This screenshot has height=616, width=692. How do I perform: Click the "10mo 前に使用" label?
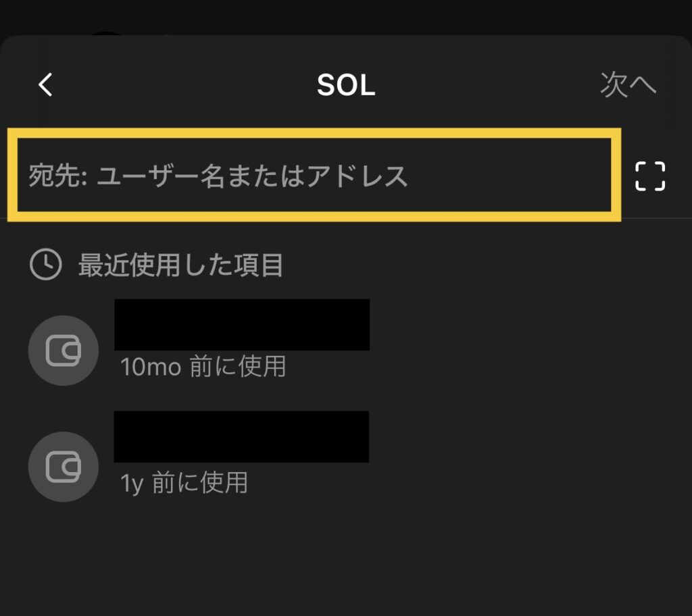click(x=203, y=367)
